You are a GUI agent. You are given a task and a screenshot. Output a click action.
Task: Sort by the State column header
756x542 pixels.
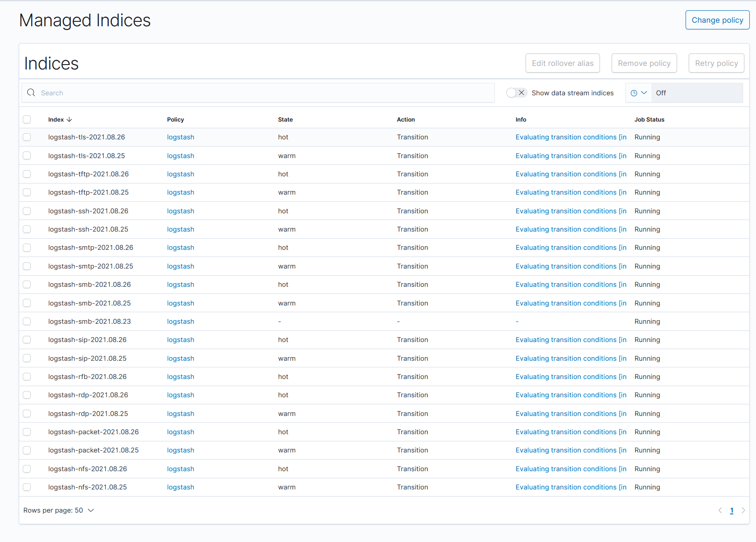[x=285, y=119]
